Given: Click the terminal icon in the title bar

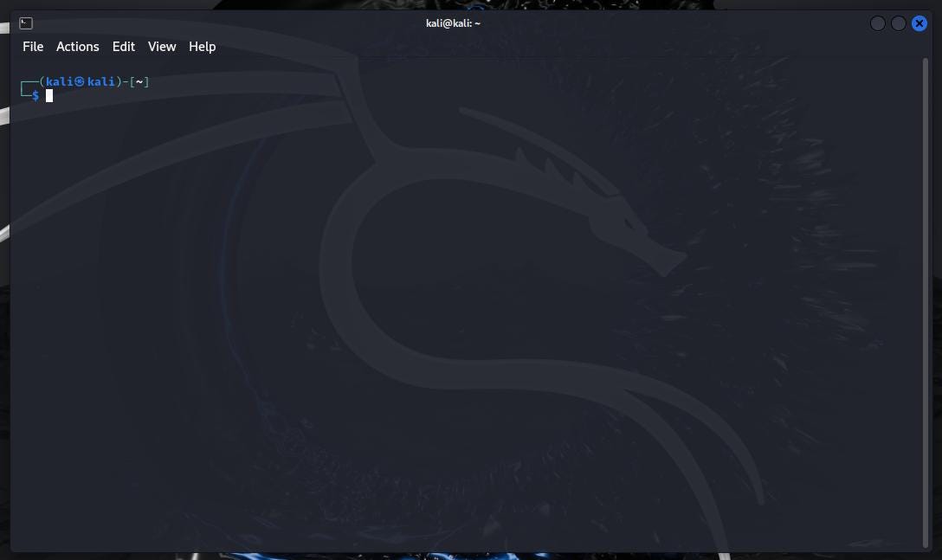Looking at the screenshot, I should pyautogui.click(x=26, y=23).
